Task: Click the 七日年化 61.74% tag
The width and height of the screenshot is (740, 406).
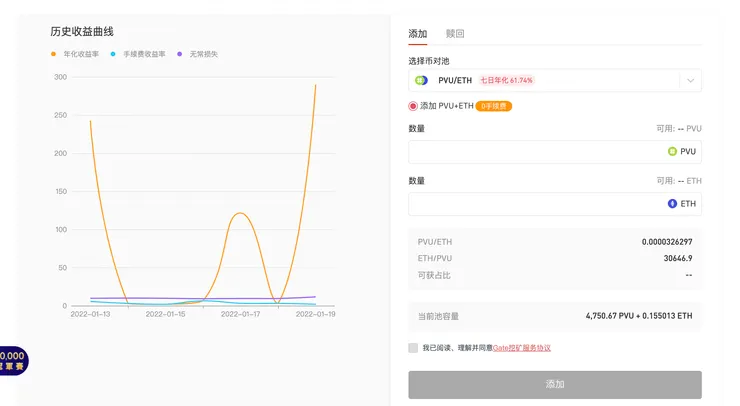Action: click(x=506, y=80)
